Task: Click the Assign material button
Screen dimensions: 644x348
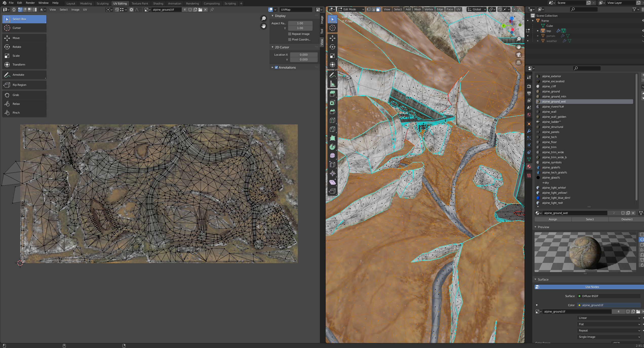Action: [553, 219]
